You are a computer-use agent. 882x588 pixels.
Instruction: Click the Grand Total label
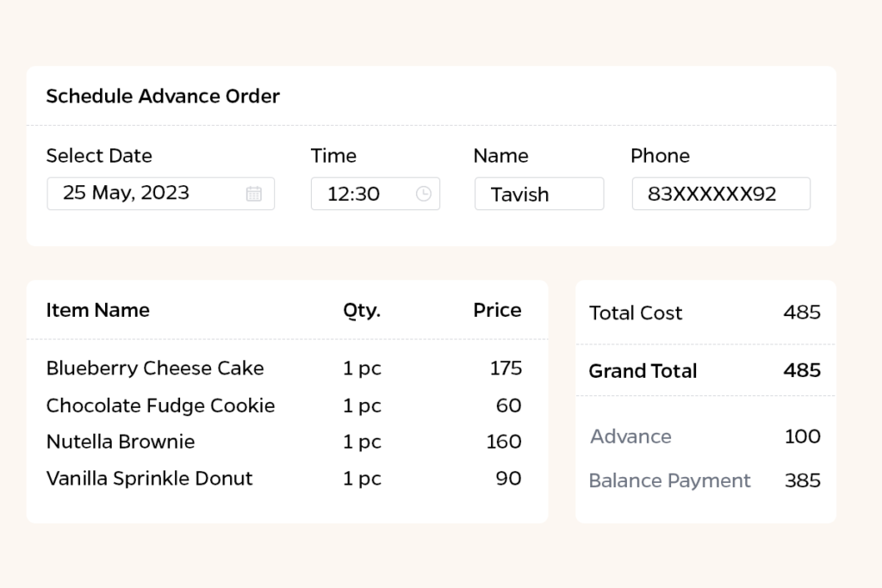[x=643, y=371]
